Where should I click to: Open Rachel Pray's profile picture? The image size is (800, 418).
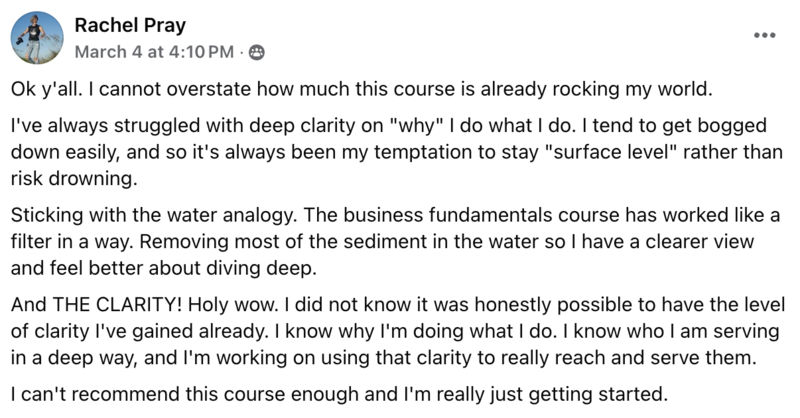click(x=37, y=38)
